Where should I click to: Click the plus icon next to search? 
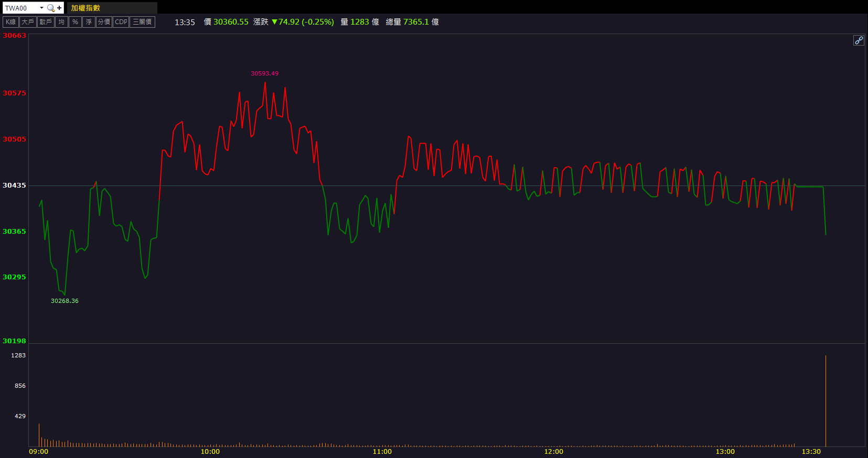(x=59, y=8)
